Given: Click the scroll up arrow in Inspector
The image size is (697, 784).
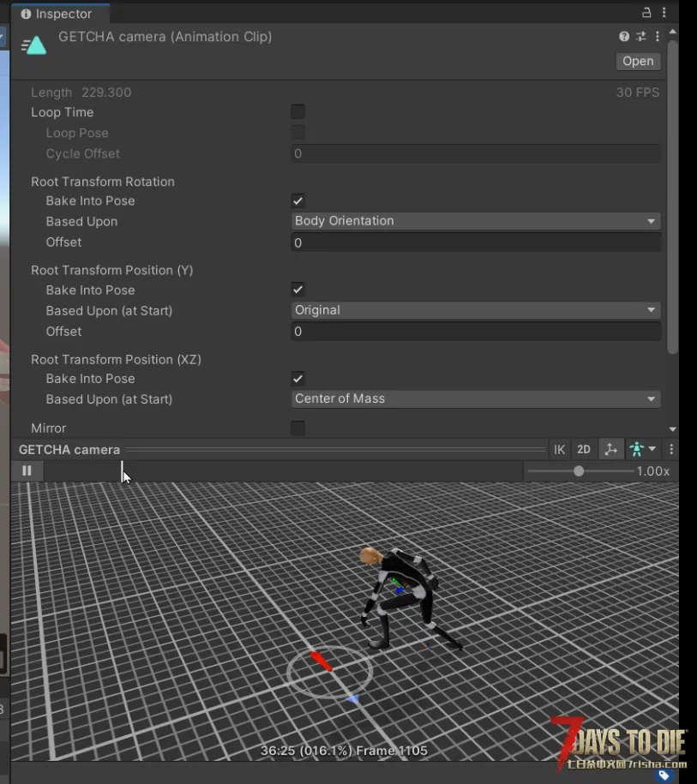Looking at the screenshot, I should coord(672,32).
